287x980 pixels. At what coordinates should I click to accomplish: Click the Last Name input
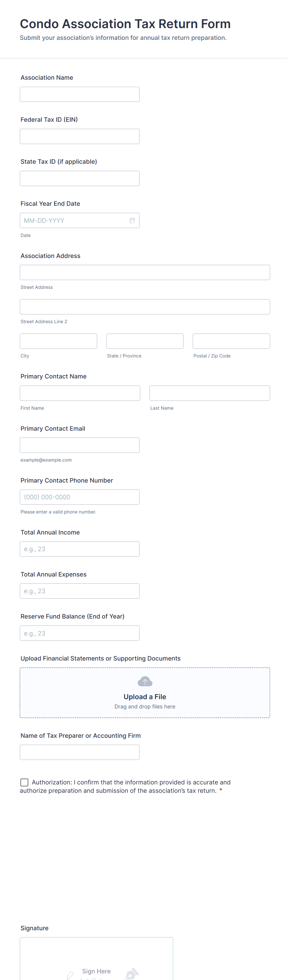(210, 393)
